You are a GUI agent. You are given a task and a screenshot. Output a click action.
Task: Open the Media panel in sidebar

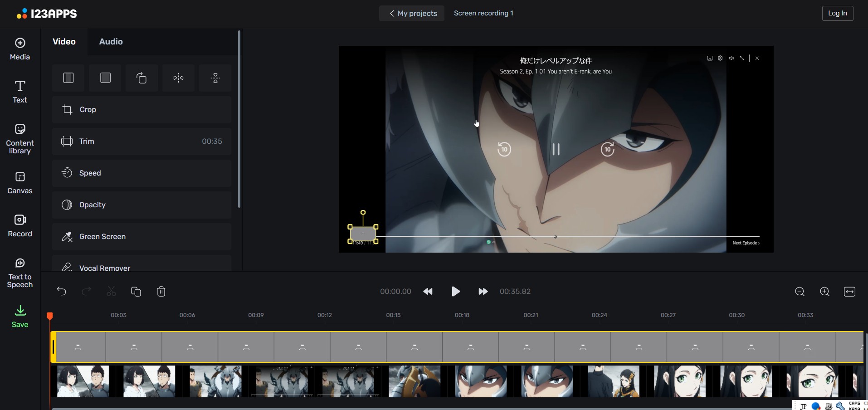(20, 49)
